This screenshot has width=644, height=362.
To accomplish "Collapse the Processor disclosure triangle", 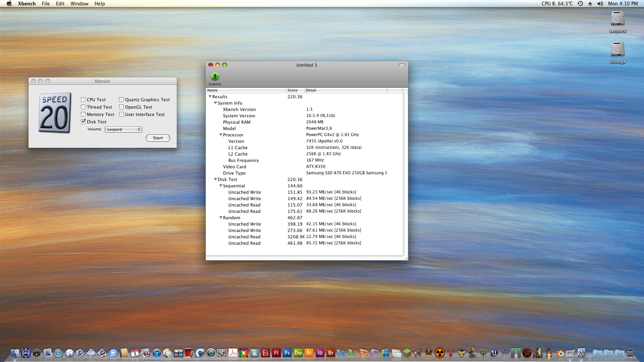I will pos(221,135).
